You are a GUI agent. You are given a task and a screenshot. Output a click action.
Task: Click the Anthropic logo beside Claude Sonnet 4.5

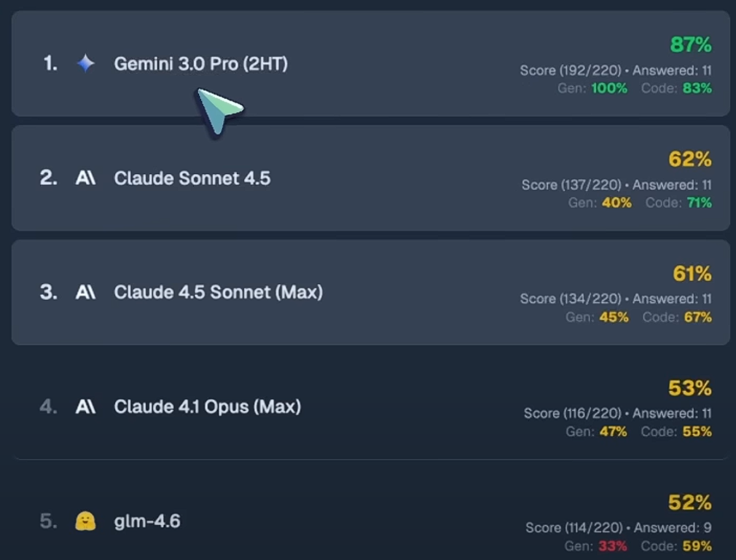point(85,178)
